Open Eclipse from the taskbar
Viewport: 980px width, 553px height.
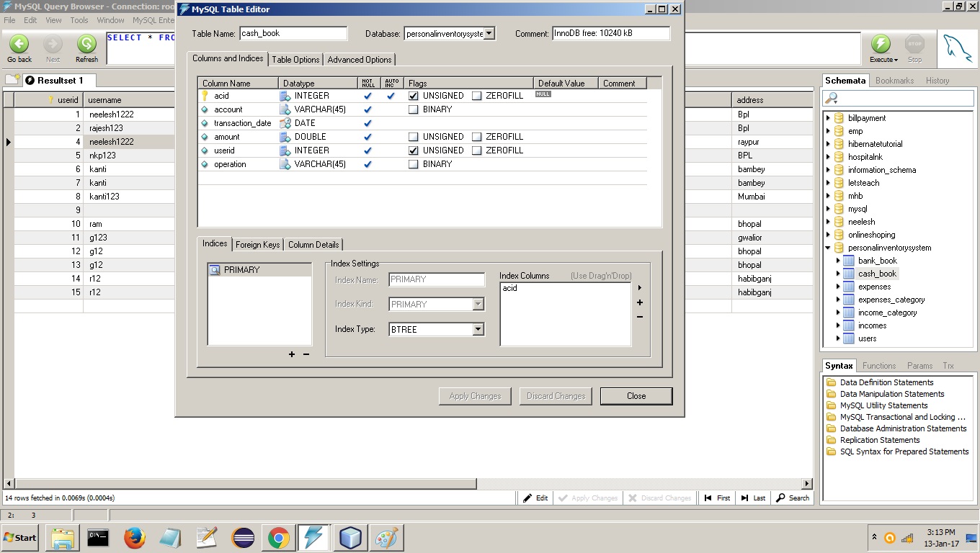pyautogui.click(x=243, y=538)
